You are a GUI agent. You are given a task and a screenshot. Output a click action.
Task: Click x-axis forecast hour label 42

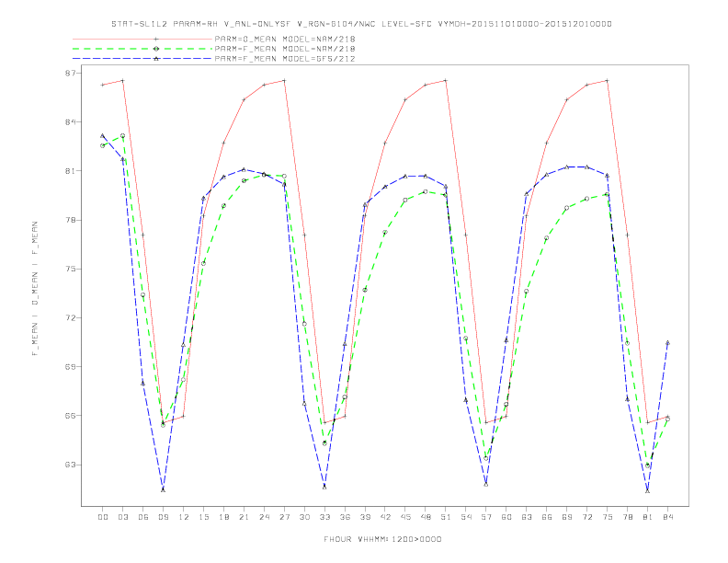point(385,517)
